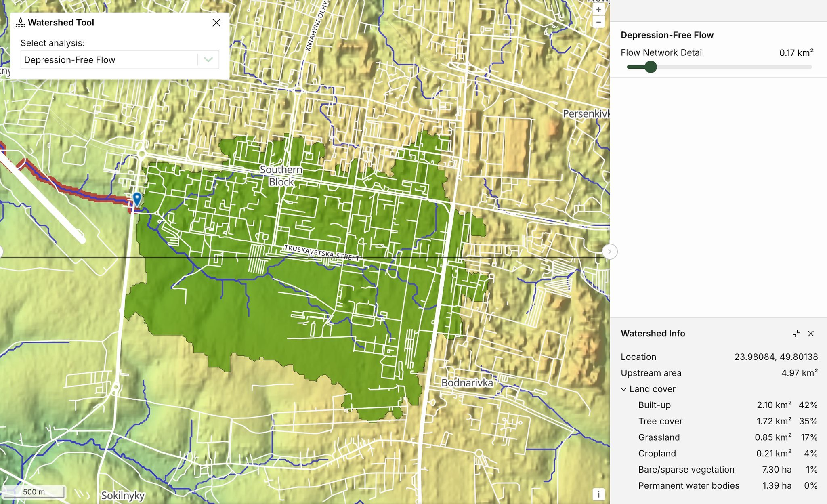Zoom in the map with plus button
Image resolution: width=827 pixels, height=504 pixels.
click(x=598, y=9)
